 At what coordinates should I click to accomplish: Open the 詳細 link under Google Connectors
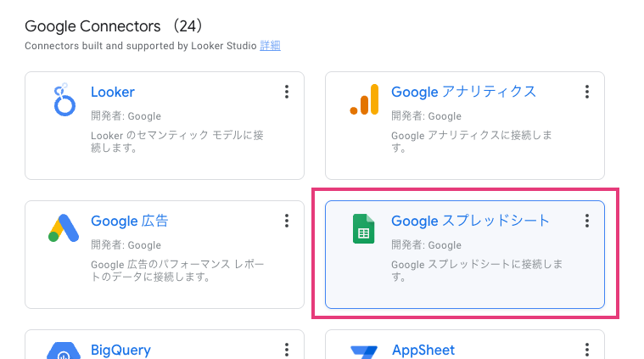click(270, 46)
